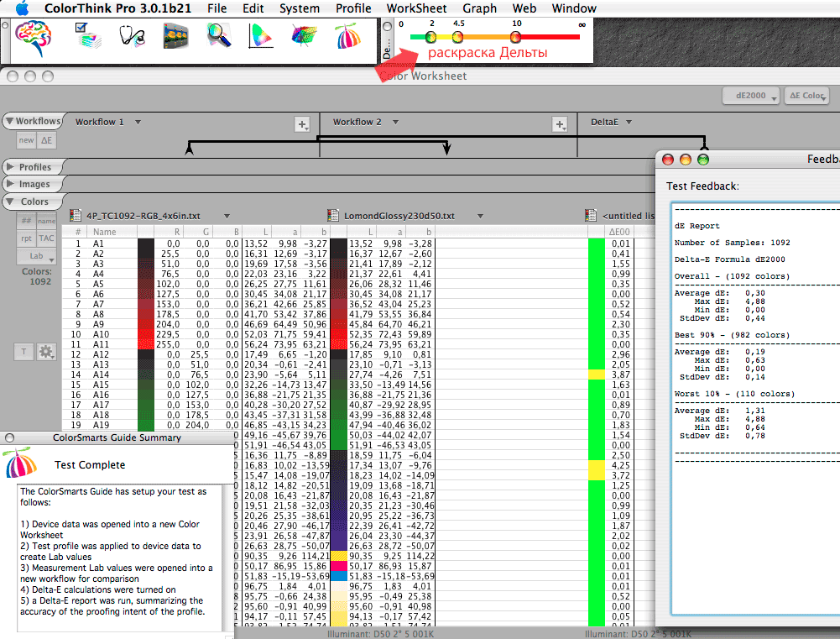Screen dimensions: 840x639
Task: Click the beanie icon in Guide Summary
Action: pos(19,463)
